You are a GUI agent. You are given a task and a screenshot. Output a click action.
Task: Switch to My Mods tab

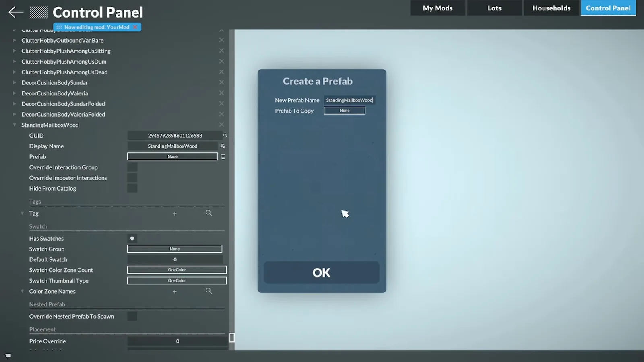click(438, 8)
